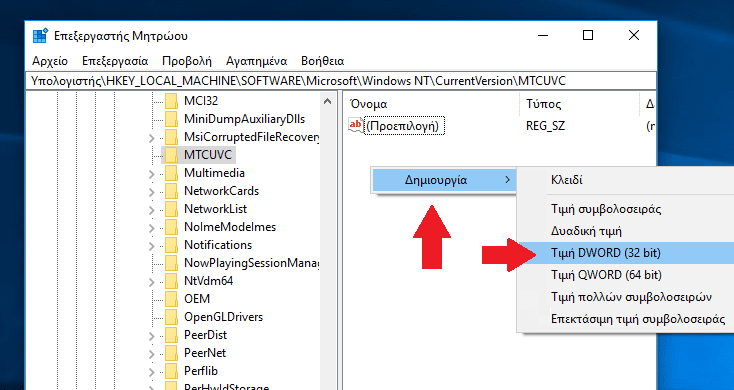Click the OpenGLDrivers folder icon
Image resolution: width=734 pixels, height=390 pixels.
(172, 317)
